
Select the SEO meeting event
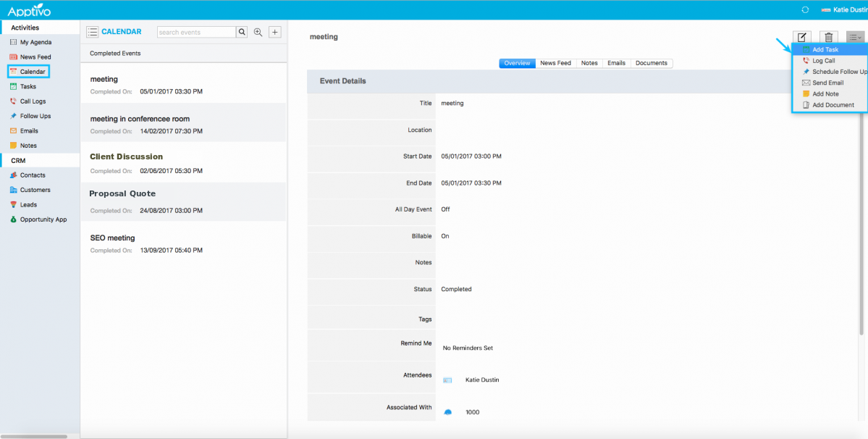point(112,238)
